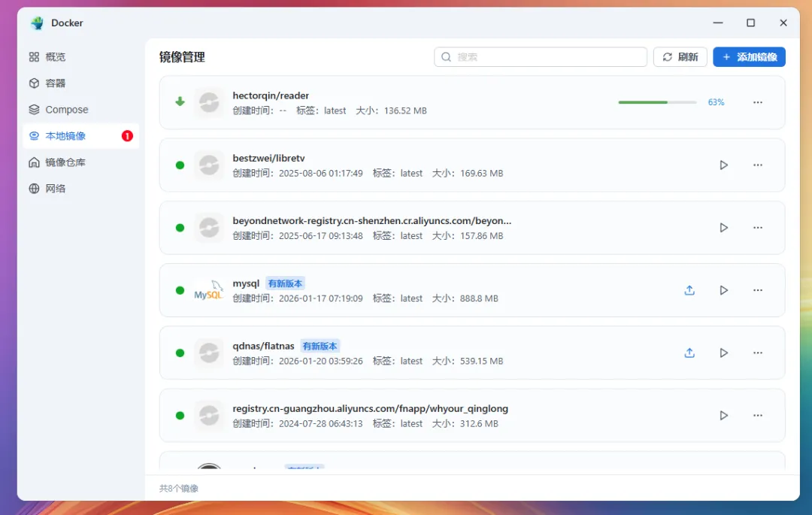This screenshot has width=812, height=515.
Task: Run the qdnas/flatnas image
Action: click(723, 353)
